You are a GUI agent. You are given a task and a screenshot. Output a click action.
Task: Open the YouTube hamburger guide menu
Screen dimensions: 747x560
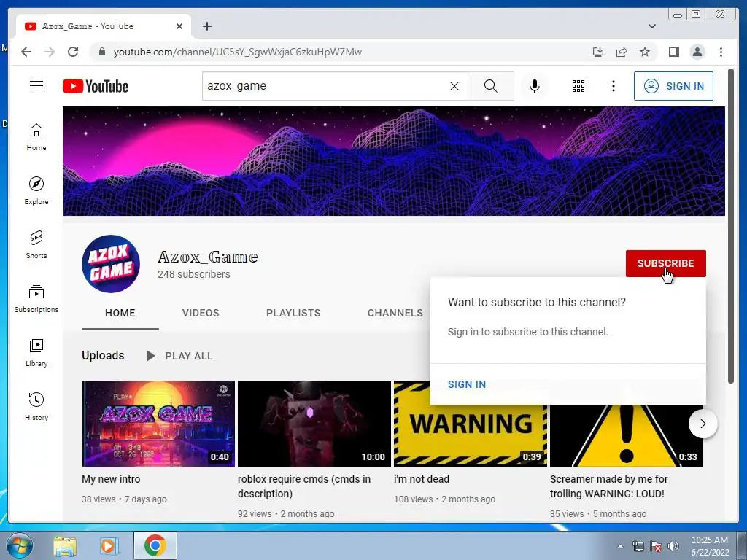(36, 86)
